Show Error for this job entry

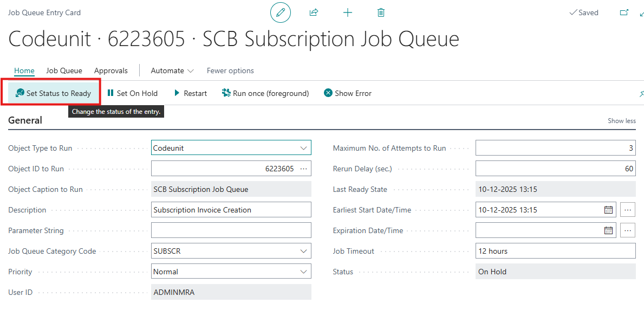pyautogui.click(x=348, y=93)
